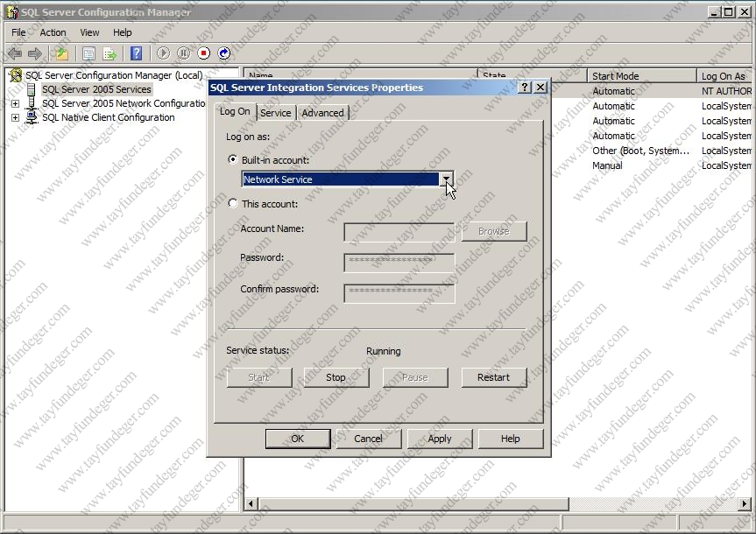Click the SQL Server 2005 Services tree icon
This screenshot has height=534, width=756.
point(32,89)
